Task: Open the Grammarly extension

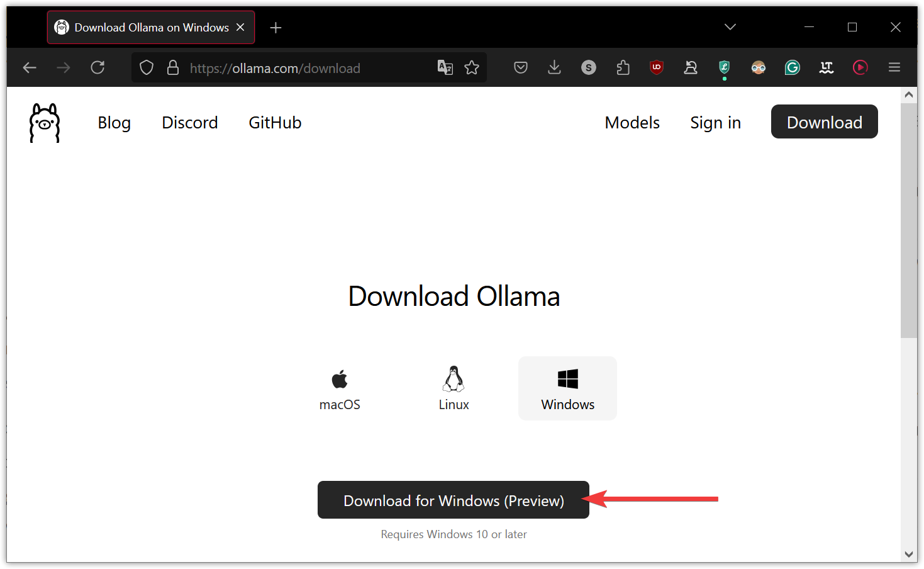Action: pos(792,67)
